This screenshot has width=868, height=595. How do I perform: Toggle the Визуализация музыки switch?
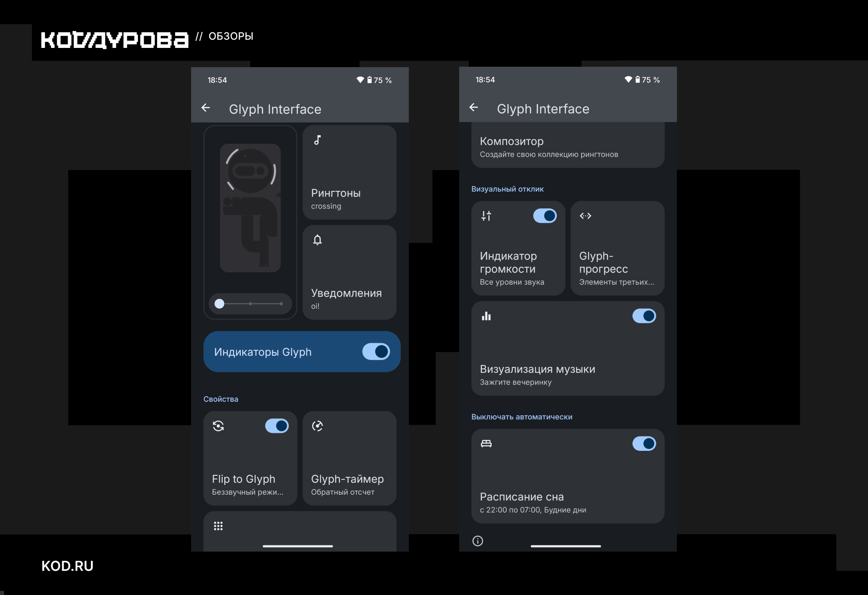click(x=644, y=316)
